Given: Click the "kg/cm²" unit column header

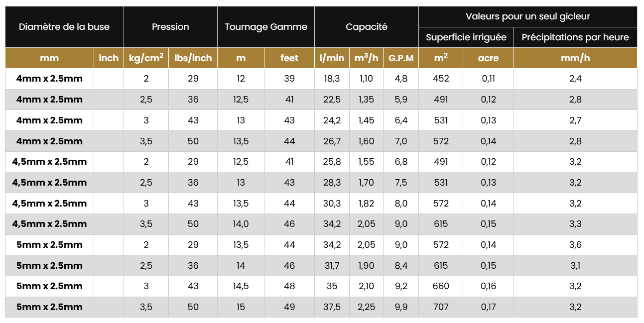Looking at the screenshot, I should 146,58.
